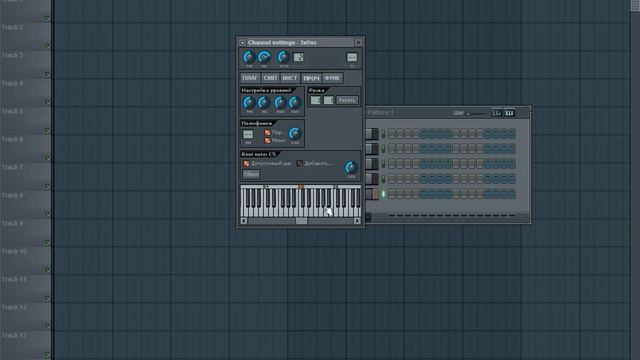The width and height of the screenshot is (640, 360).
Task: Switch to the СМП tab
Action: (x=270, y=78)
